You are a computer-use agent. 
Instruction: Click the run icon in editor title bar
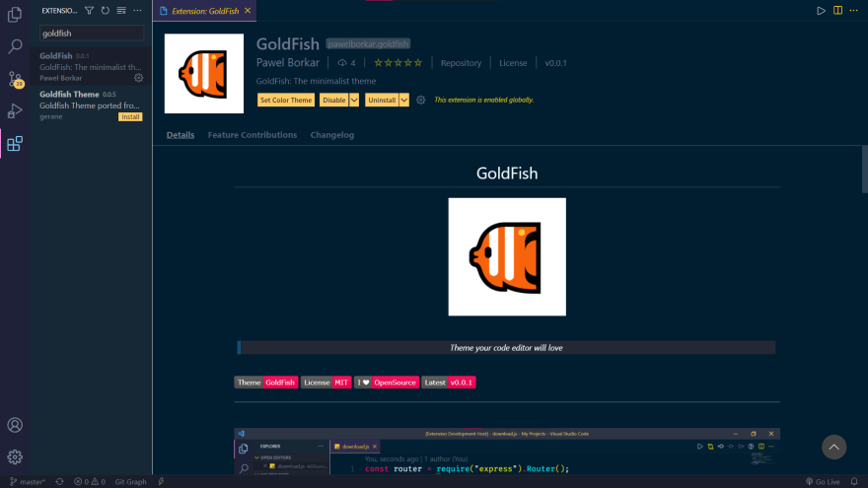[821, 11]
